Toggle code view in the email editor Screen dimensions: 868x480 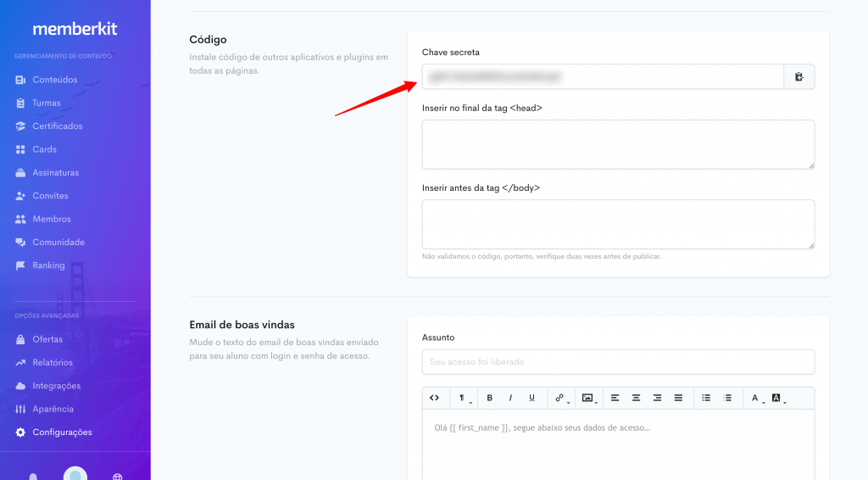click(434, 398)
